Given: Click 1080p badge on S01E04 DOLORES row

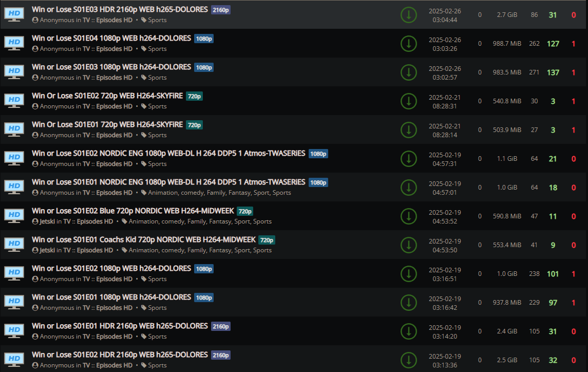Looking at the screenshot, I should click(x=204, y=39).
